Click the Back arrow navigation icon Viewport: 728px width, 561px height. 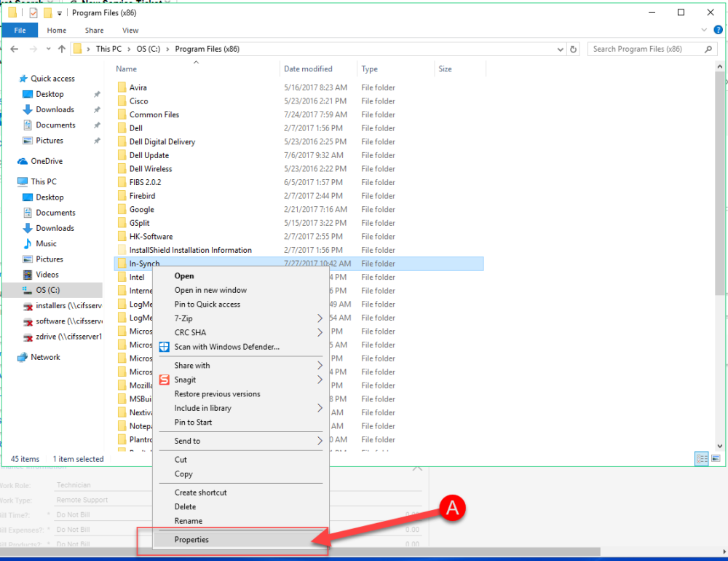pyautogui.click(x=14, y=49)
